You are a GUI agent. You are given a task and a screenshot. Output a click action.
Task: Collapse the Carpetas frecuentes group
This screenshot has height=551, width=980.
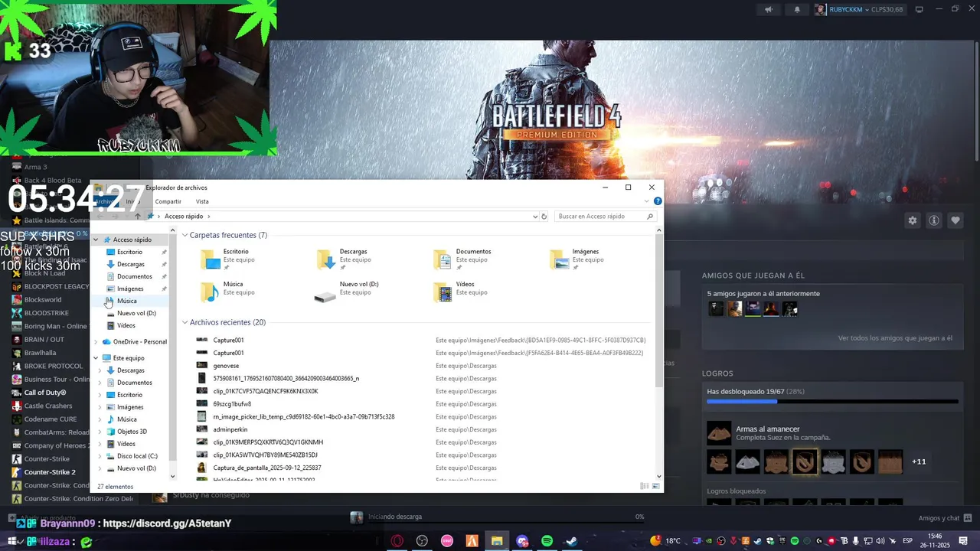pyautogui.click(x=185, y=235)
